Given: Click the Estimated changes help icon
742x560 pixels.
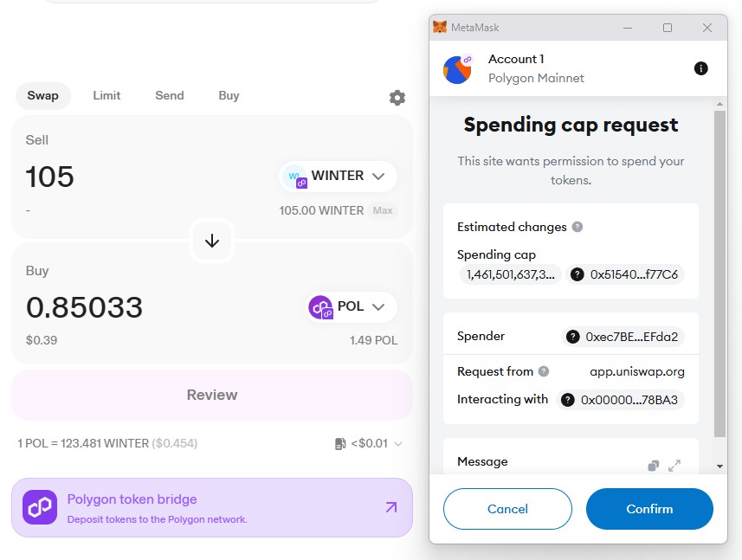Looking at the screenshot, I should click(x=577, y=227).
